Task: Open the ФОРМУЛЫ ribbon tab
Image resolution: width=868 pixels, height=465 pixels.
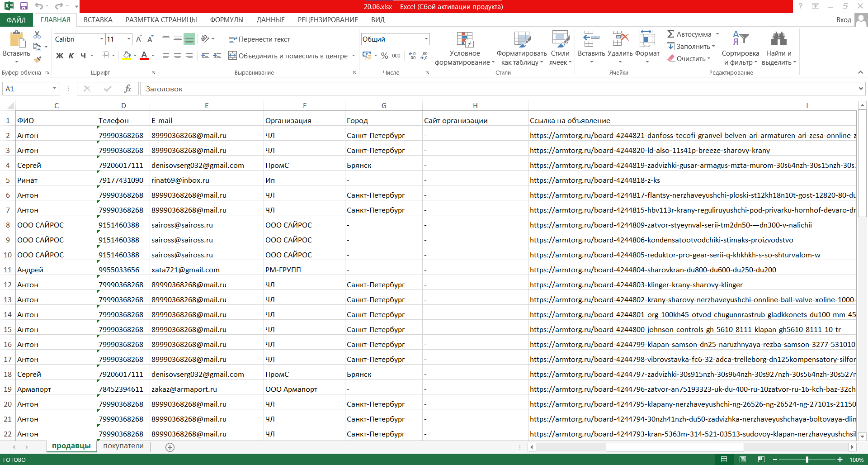Action: pos(226,20)
